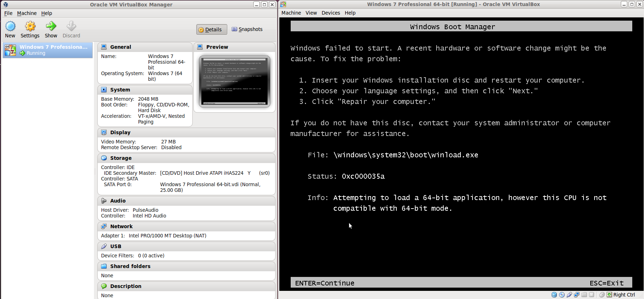Click the Base Memory 2048 MB value
Screen dimensions: 644x299
tap(148, 99)
